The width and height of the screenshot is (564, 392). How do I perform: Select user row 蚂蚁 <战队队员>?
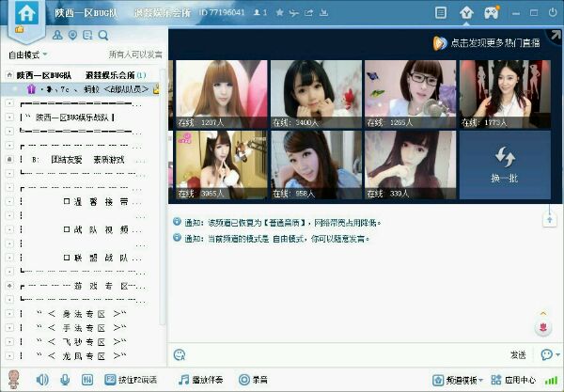click(x=80, y=89)
